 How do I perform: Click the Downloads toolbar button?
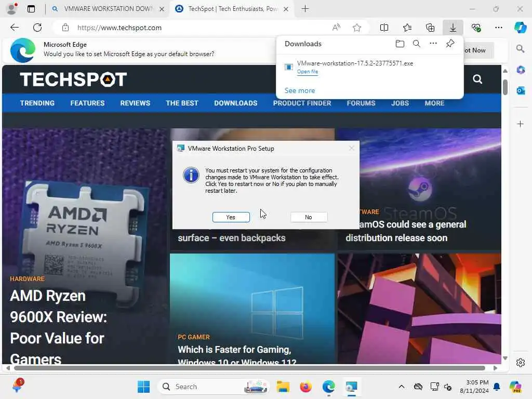coord(453,28)
